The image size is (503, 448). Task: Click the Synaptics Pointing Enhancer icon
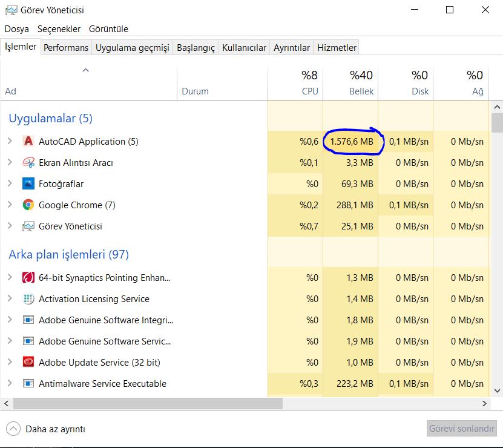click(x=28, y=278)
